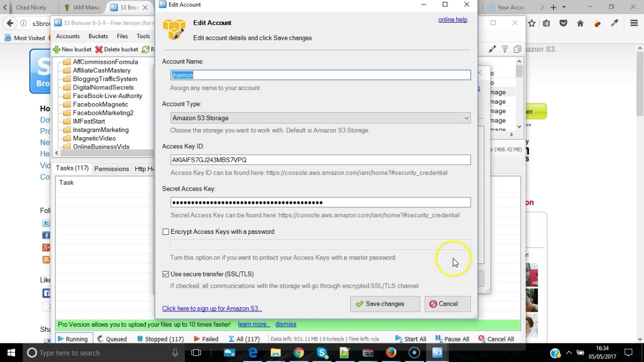Click the Save changes button
Image resolution: width=644 pixels, height=362 pixels.
pyautogui.click(x=385, y=304)
